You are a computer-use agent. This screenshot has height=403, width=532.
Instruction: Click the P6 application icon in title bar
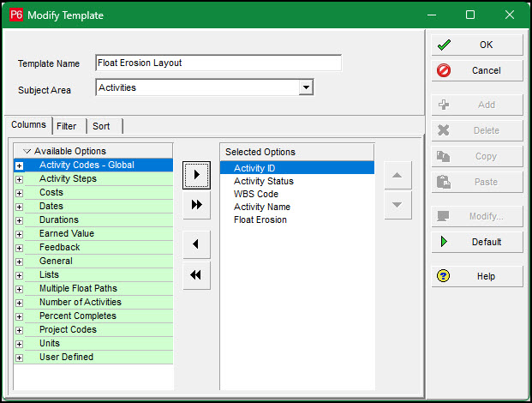click(x=16, y=15)
